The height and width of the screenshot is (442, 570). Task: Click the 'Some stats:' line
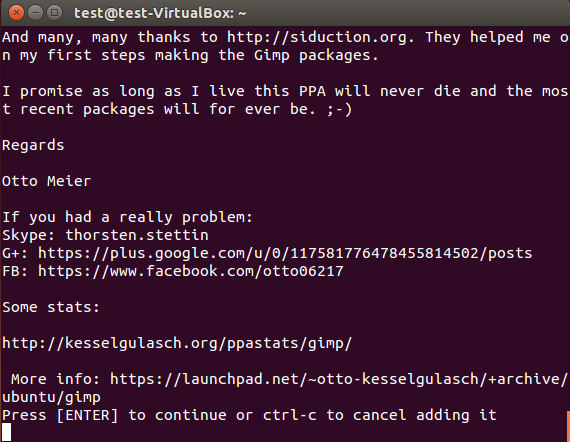click(x=51, y=308)
